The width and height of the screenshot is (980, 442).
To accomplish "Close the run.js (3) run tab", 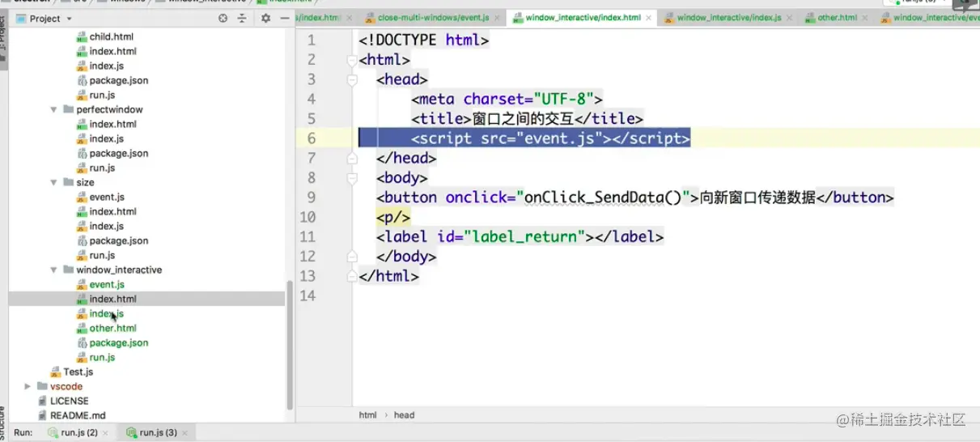I will [185, 432].
